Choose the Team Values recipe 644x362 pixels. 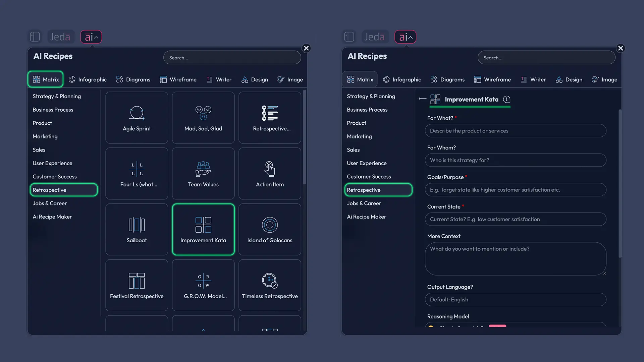203,174
